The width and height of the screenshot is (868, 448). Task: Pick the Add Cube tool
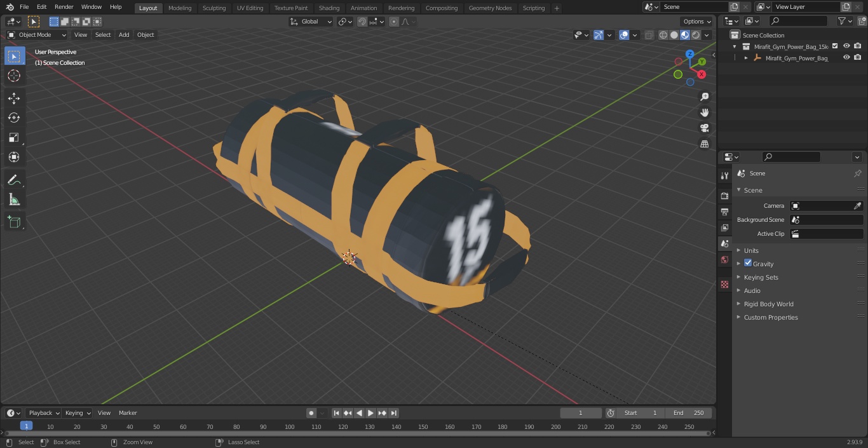point(14,222)
